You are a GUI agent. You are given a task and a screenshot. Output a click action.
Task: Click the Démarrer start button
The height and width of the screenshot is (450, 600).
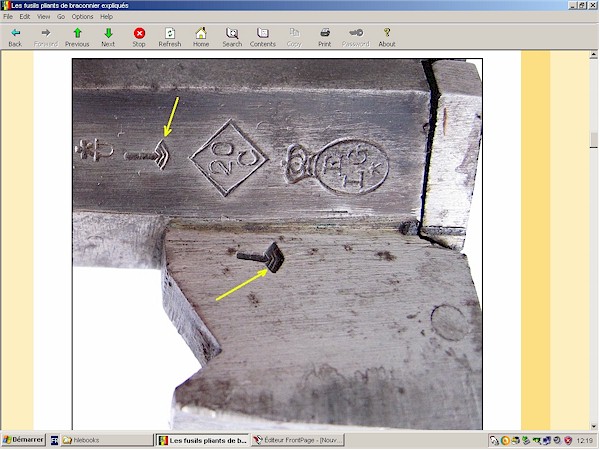(23, 440)
